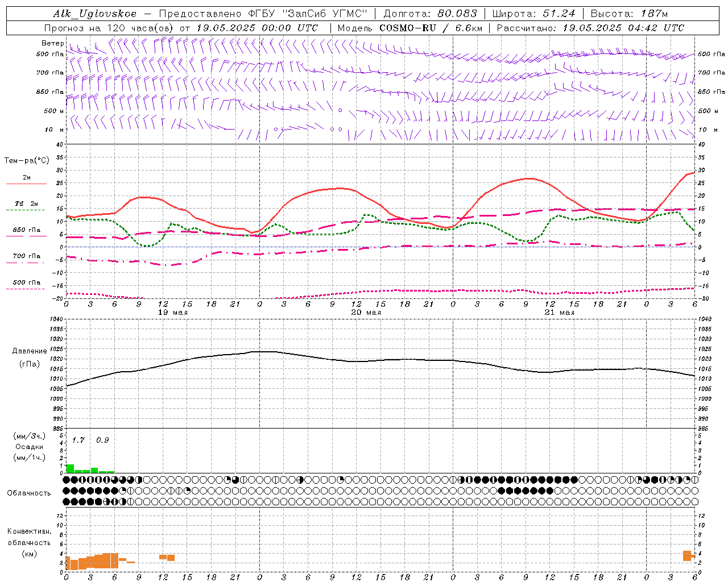Click the Модель COSMO-RU / 6.6км label
The height and width of the screenshot is (582, 728).
(409, 28)
